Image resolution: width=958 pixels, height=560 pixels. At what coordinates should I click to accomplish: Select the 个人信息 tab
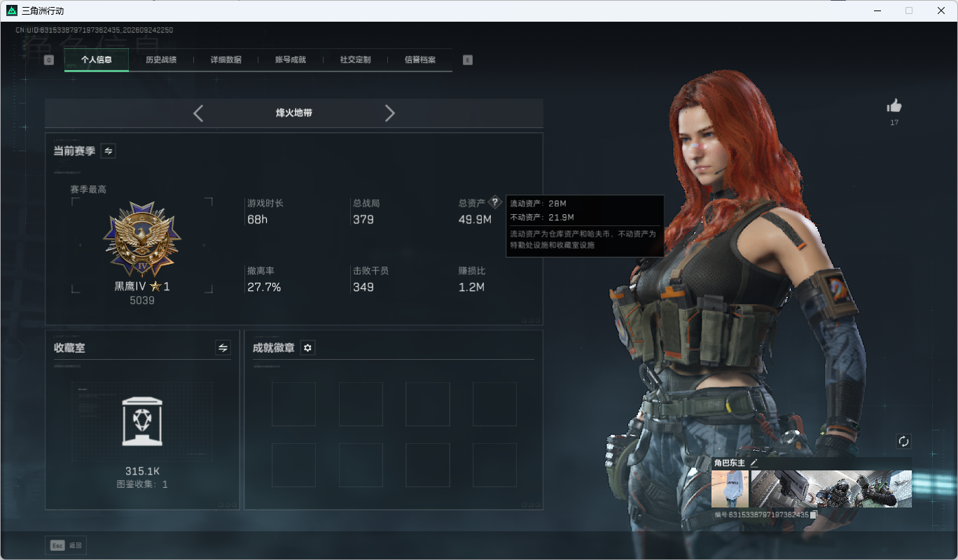coord(97,60)
